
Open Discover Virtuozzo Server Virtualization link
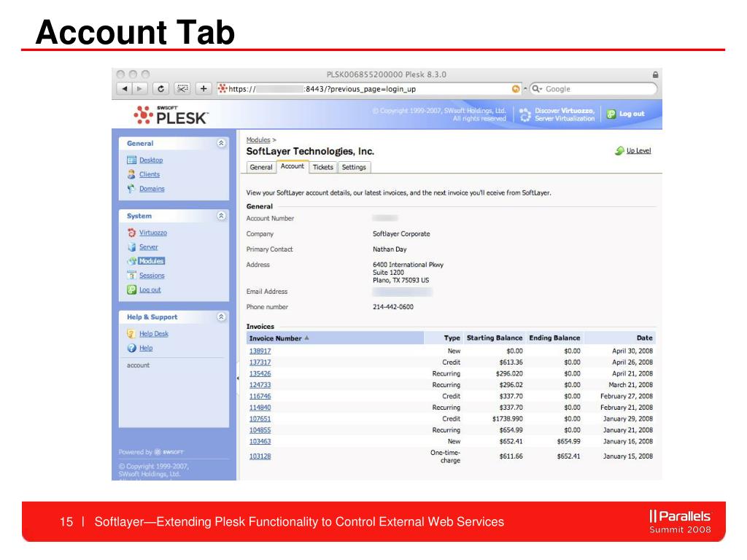[x=565, y=114]
